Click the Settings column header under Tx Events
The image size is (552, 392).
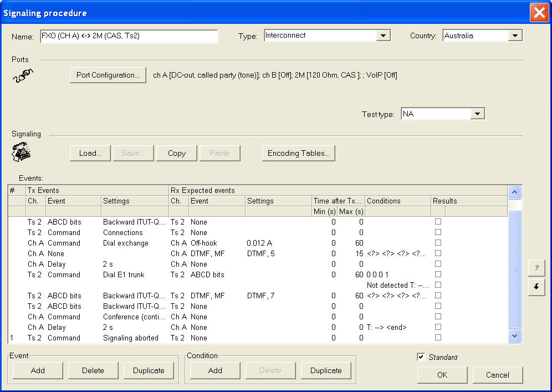click(135, 201)
